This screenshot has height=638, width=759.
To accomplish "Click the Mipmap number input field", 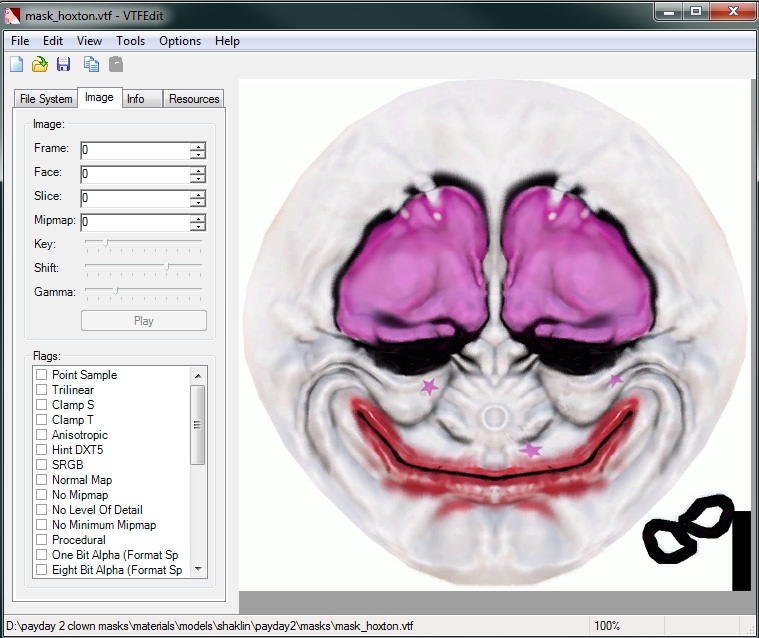I will click(x=136, y=222).
